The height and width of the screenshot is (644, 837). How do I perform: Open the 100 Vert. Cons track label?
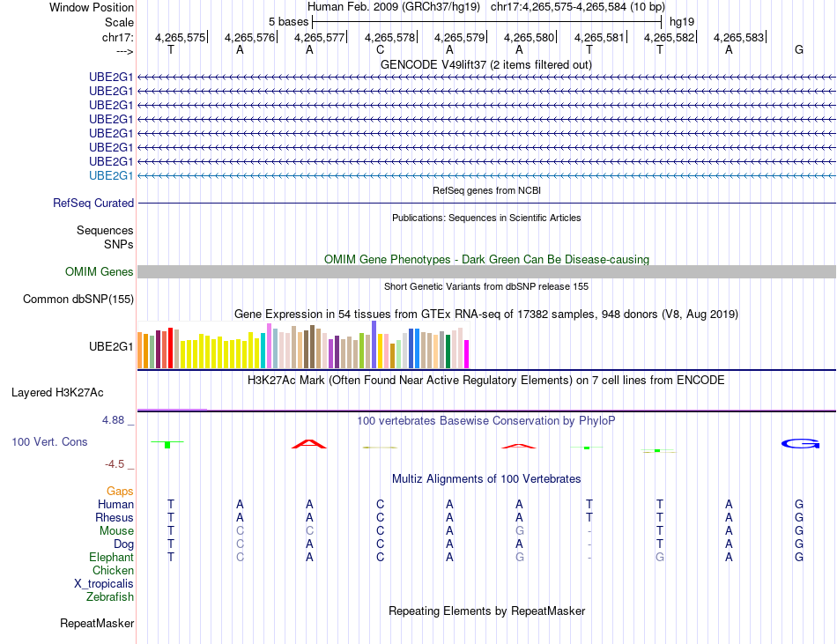(49, 441)
